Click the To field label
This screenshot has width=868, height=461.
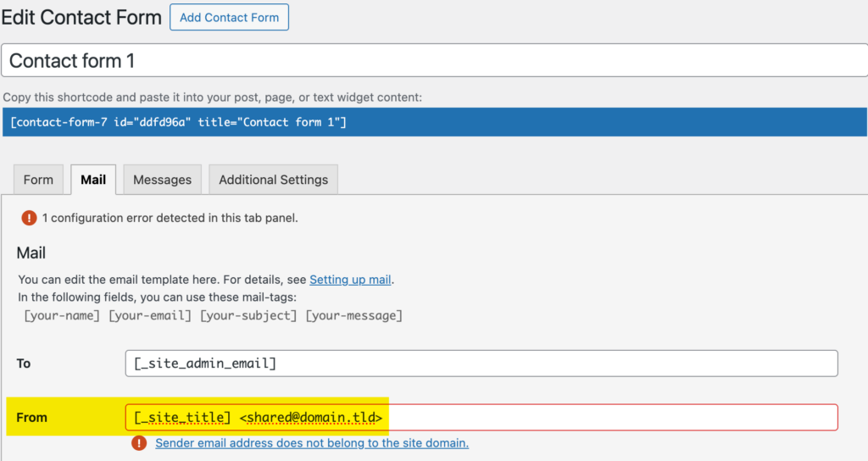(23, 363)
